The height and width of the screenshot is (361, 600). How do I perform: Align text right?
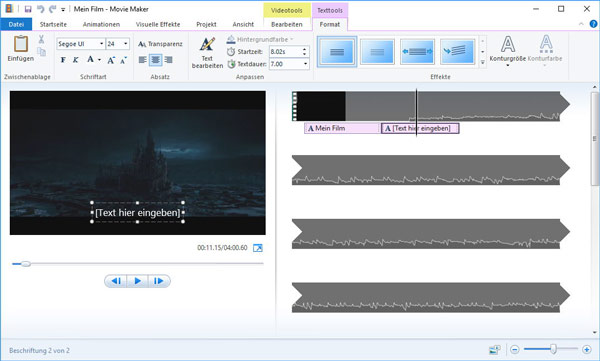[168, 60]
